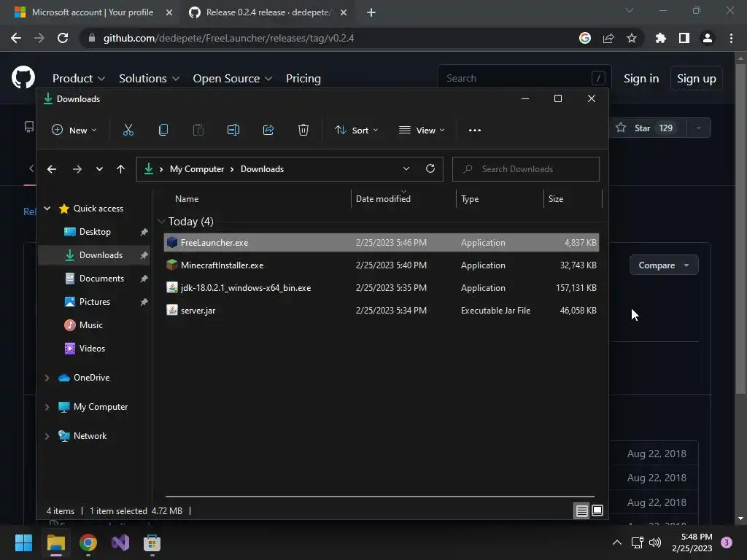747x560 pixels.
Task: Click Chrome icon in the taskbar
Action: pos(88,542)
